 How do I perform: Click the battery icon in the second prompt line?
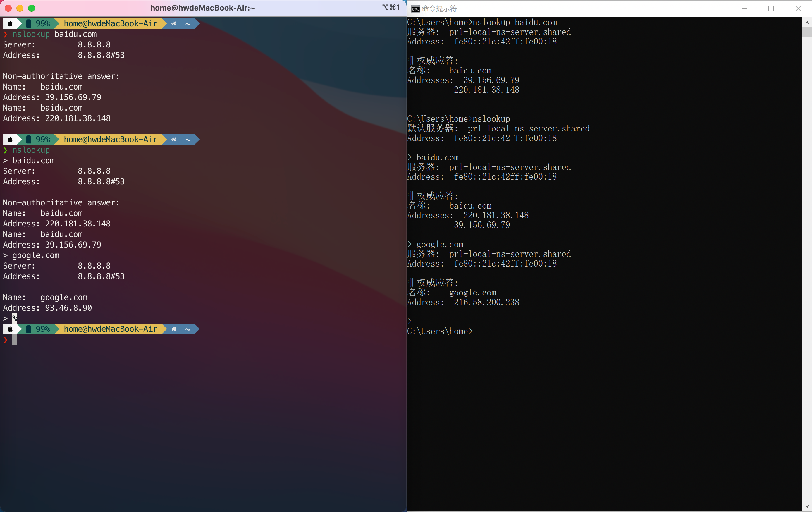click(x=29, y=139)
